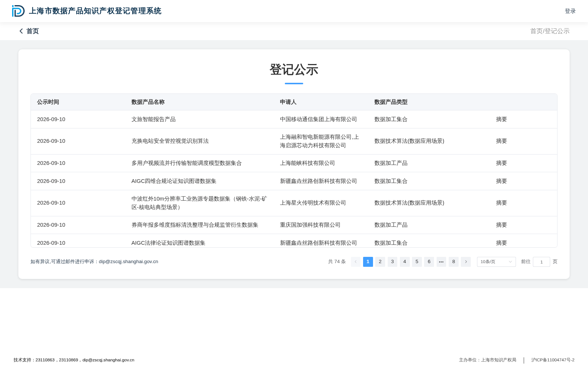The height and width of the screenshot is (368, 588).
Task: Click product name 充换电站安全管控视觉识别算法
Action: point(170,141)
